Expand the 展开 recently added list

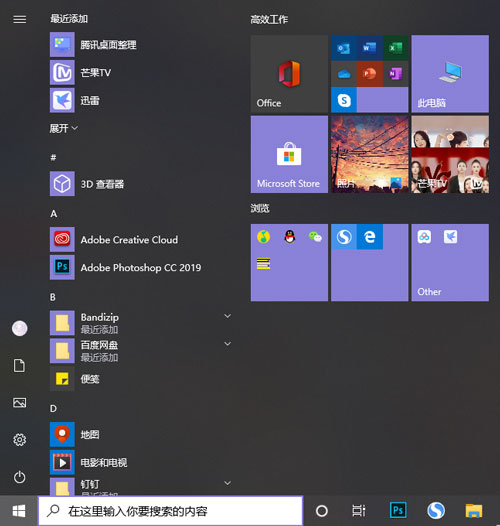click(64, 128)
